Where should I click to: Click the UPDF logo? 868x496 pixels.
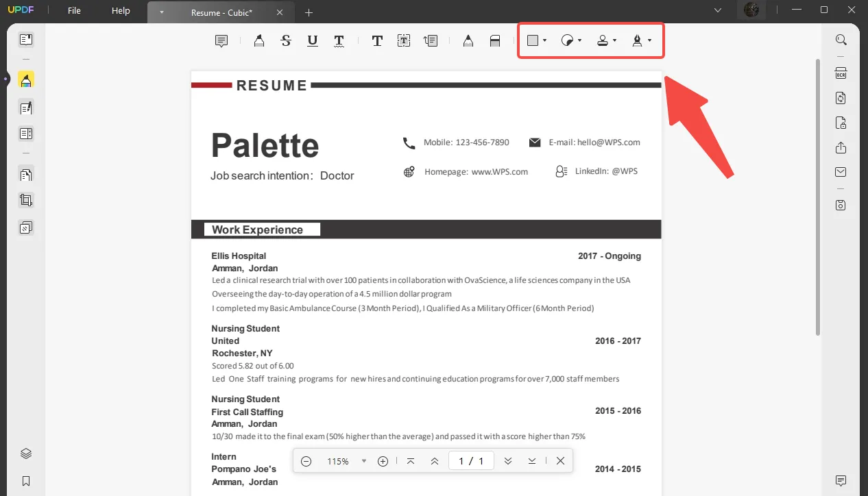[21, 11]
